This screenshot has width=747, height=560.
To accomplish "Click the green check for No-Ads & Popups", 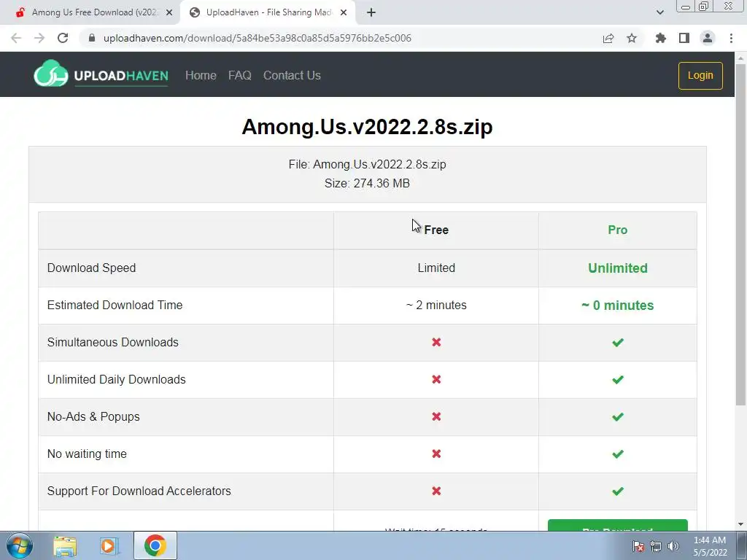I will tap(617, 416).
